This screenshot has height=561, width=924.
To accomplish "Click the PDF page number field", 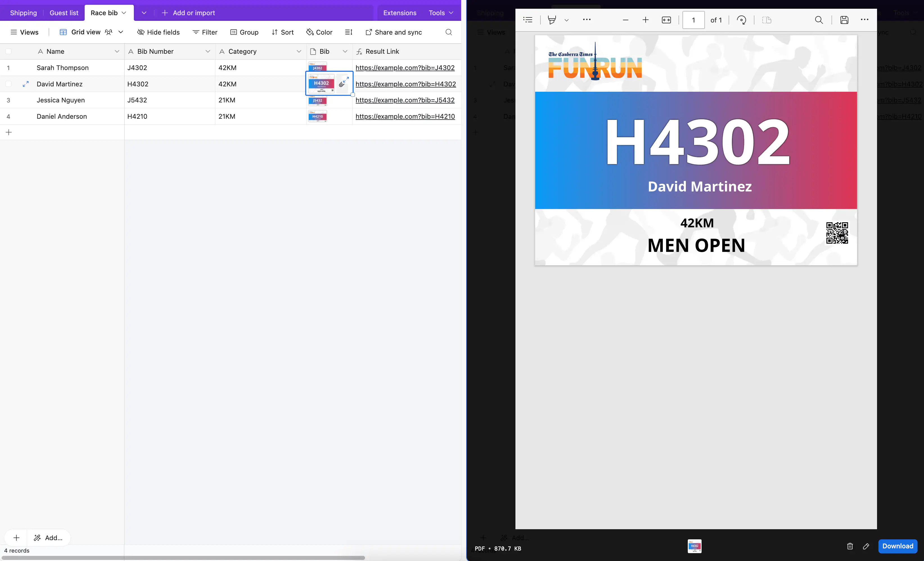I will point(693,20).
